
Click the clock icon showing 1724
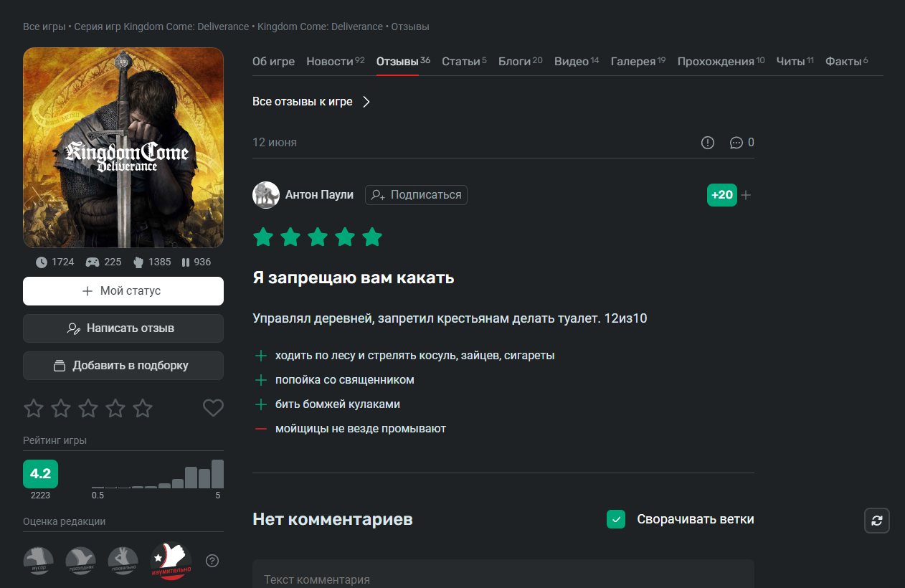(42, 262)
